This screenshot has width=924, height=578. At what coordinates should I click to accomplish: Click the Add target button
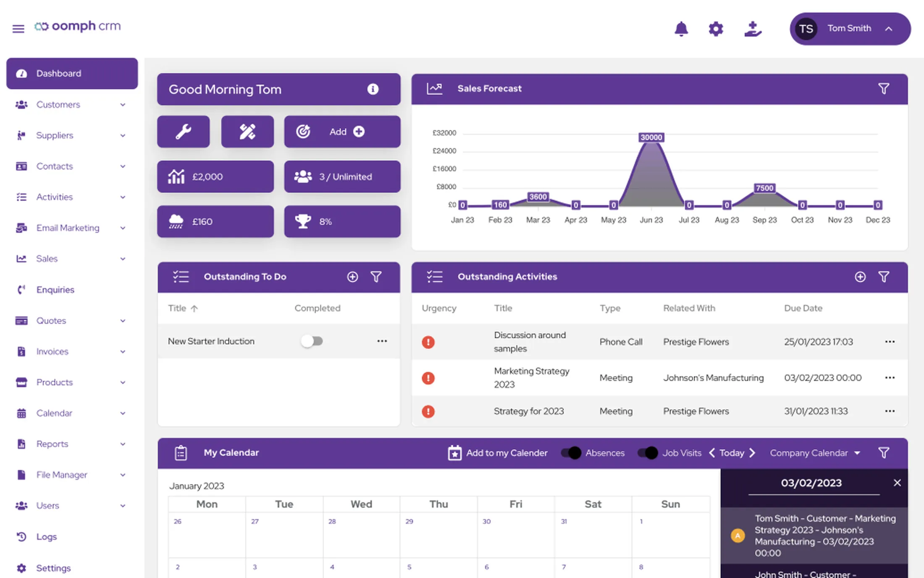342,131
